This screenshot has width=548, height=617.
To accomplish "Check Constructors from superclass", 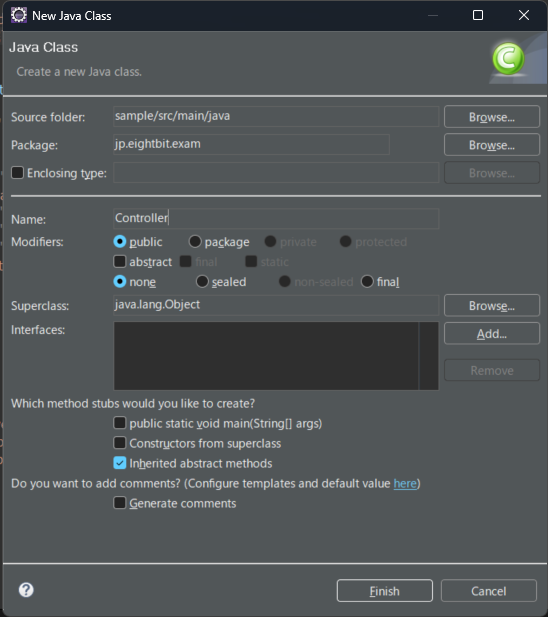I will pos(120,443).
